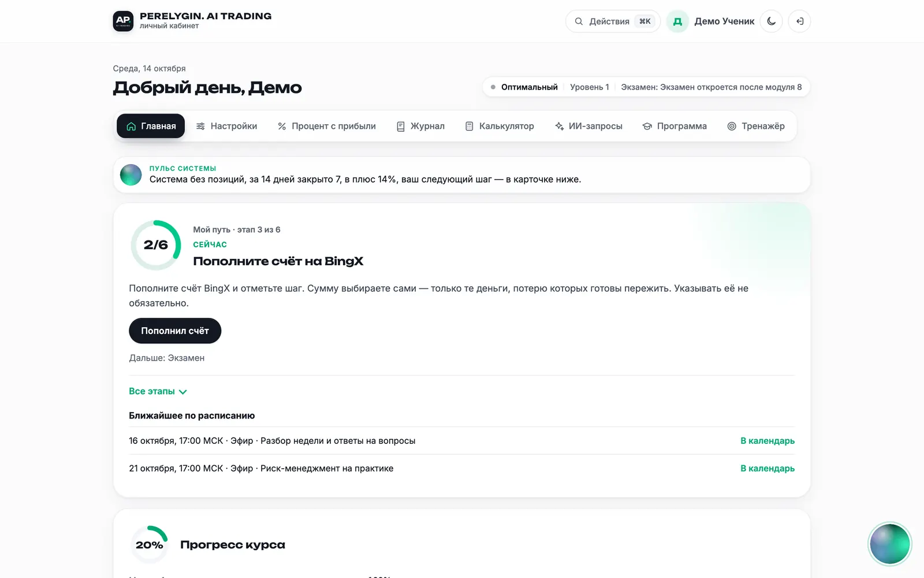Open the Настройки tab

pos(226,126)
